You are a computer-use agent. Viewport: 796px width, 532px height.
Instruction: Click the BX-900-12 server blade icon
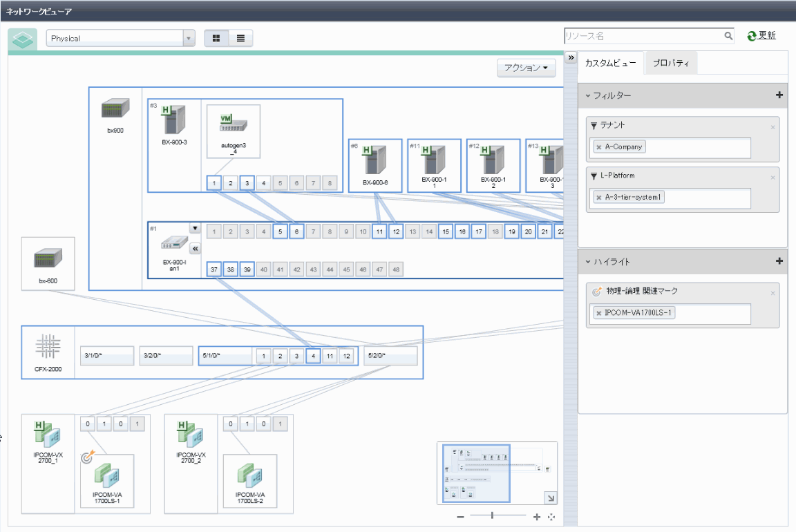[x=493, y=160]
